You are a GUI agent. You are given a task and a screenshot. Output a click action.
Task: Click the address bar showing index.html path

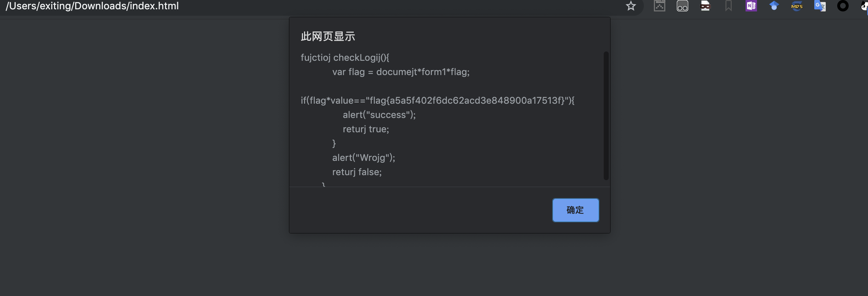92,6
